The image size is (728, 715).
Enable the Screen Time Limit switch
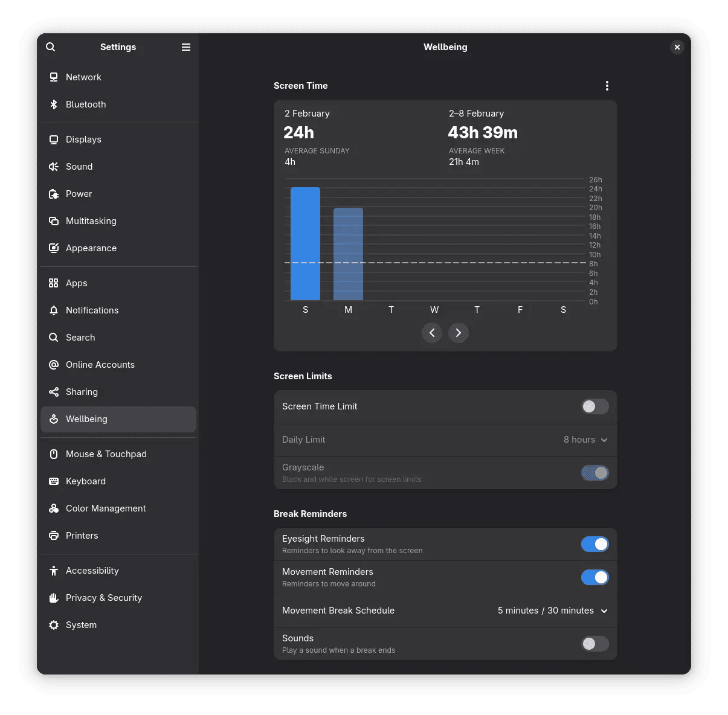595,406
